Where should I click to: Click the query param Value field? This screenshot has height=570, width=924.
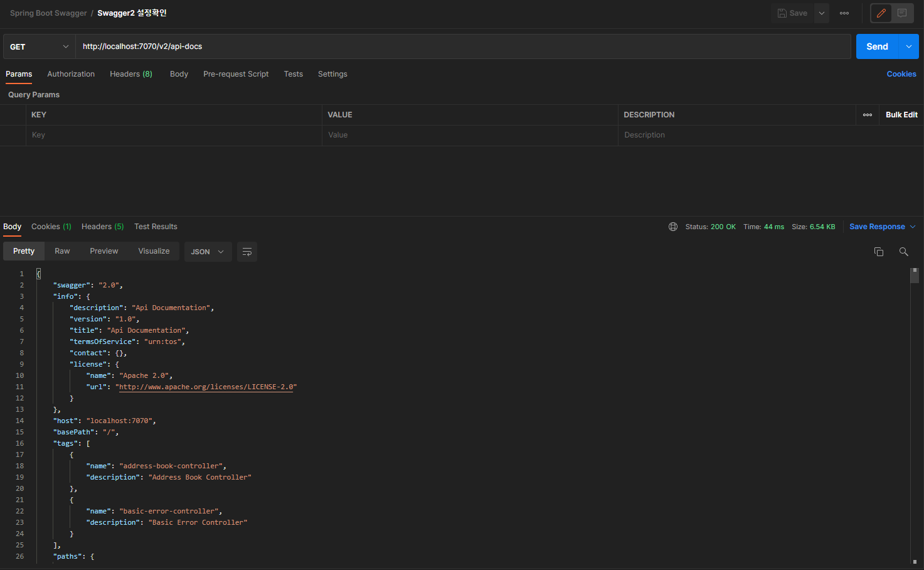[470, 135]
